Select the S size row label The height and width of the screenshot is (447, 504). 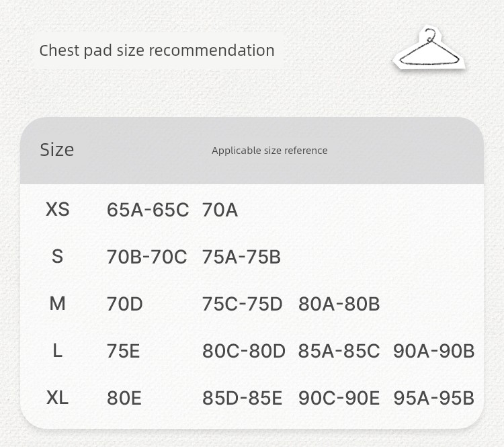[x=58, y=257]
